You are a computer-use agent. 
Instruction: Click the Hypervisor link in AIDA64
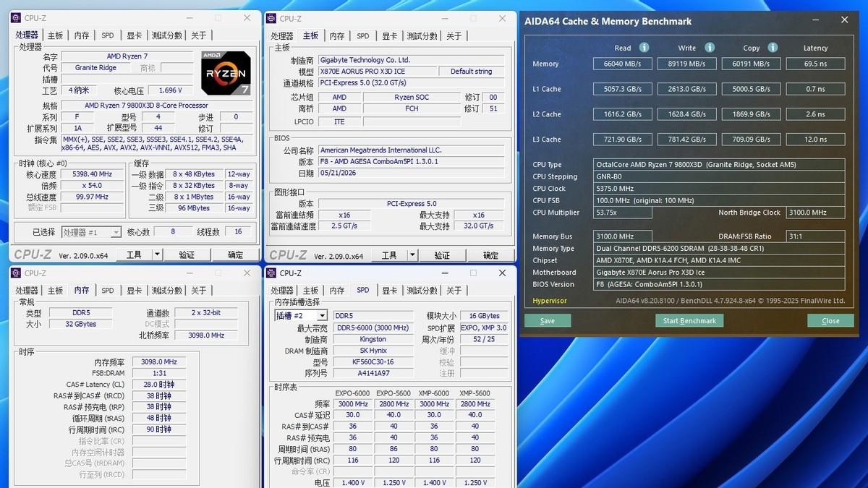[x=550, y=301]
